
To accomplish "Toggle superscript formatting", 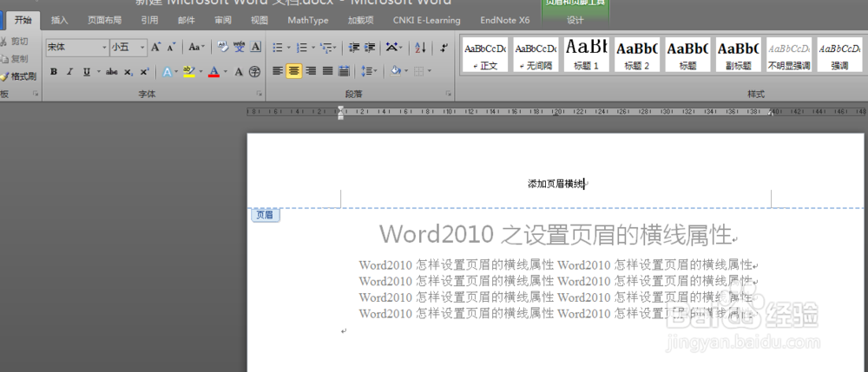I will [144, 71].
